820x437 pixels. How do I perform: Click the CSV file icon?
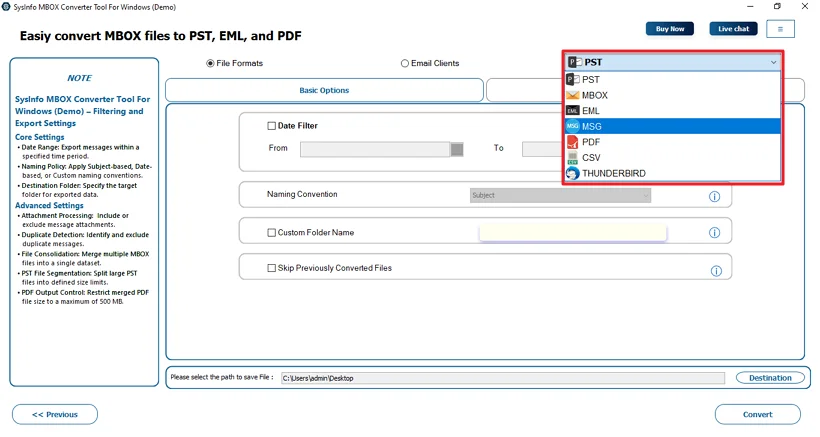[x=573, y=158]
